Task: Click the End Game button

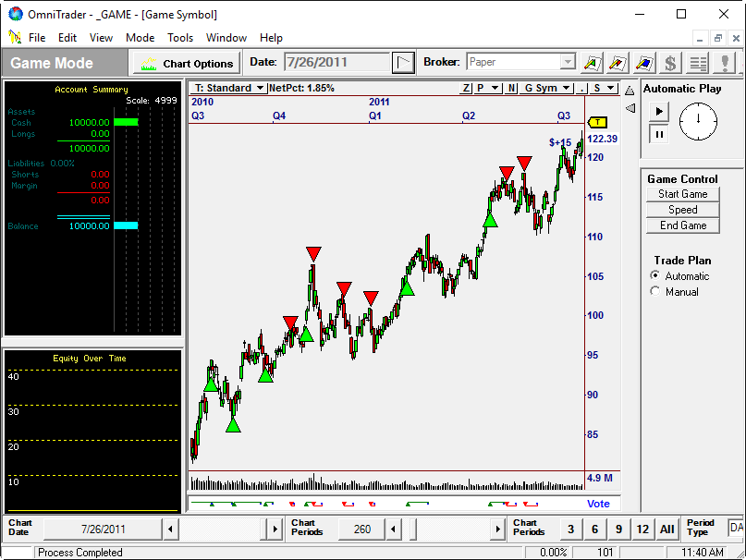Action: tap(682, 225)
